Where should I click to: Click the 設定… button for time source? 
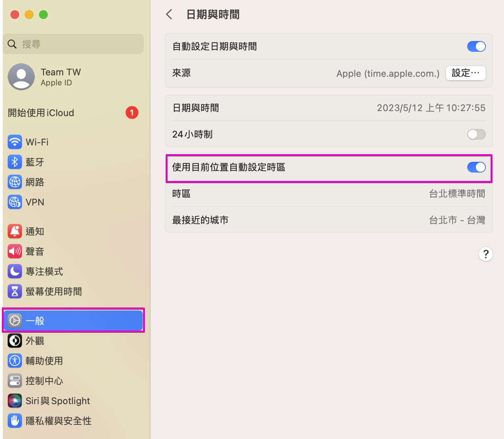tap(465, 73)
